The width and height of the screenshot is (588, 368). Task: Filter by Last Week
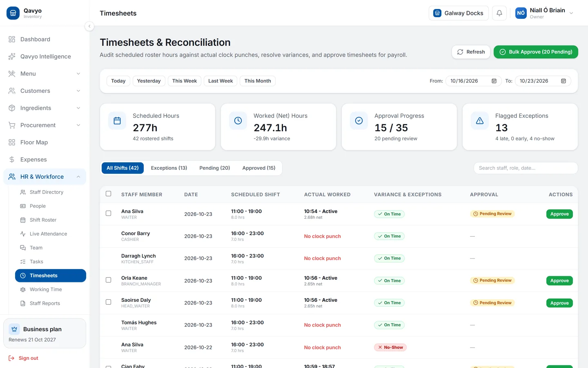click(220, 81)
